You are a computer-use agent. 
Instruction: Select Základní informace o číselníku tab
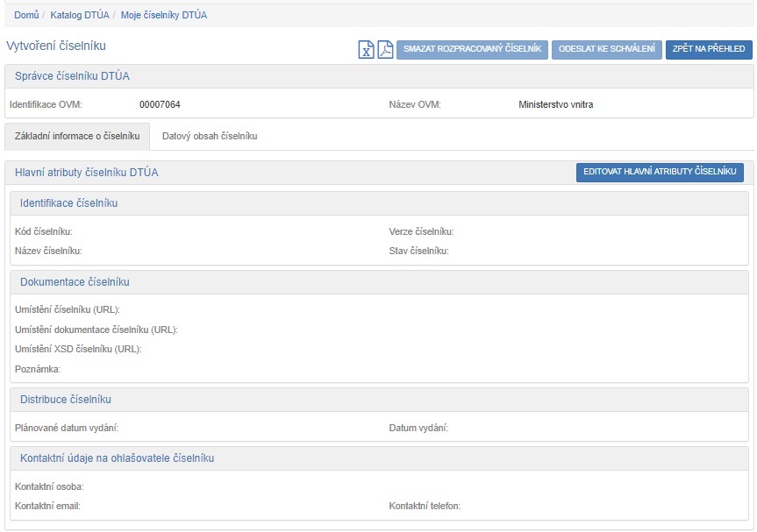click(x=77, y=136)
